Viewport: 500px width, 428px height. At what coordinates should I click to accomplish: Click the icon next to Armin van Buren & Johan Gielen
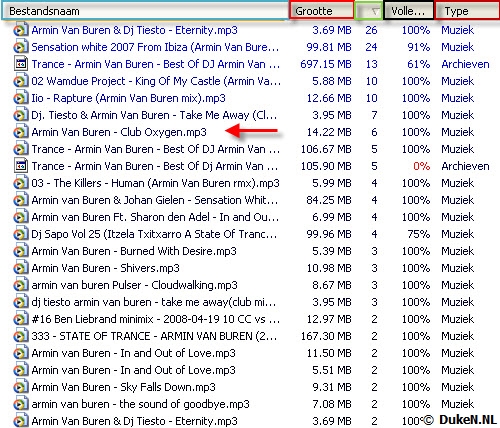(x=20, y=200)
